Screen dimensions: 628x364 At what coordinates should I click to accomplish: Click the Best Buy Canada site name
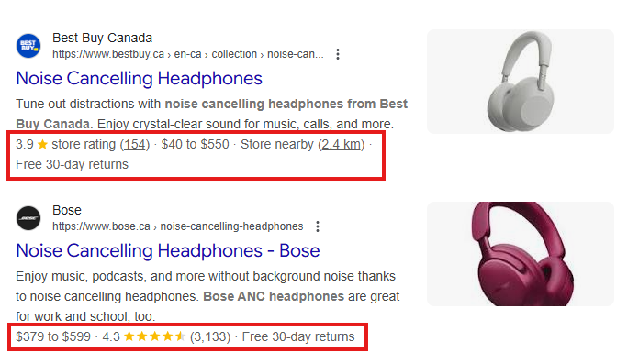click(103, 38)
